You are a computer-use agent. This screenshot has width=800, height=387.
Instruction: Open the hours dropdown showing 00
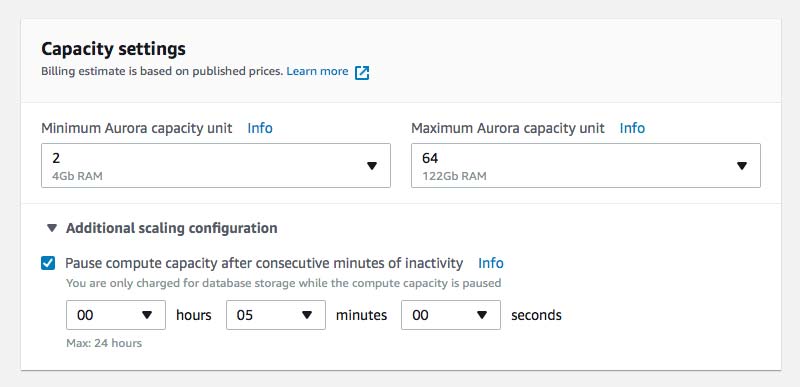116,315
